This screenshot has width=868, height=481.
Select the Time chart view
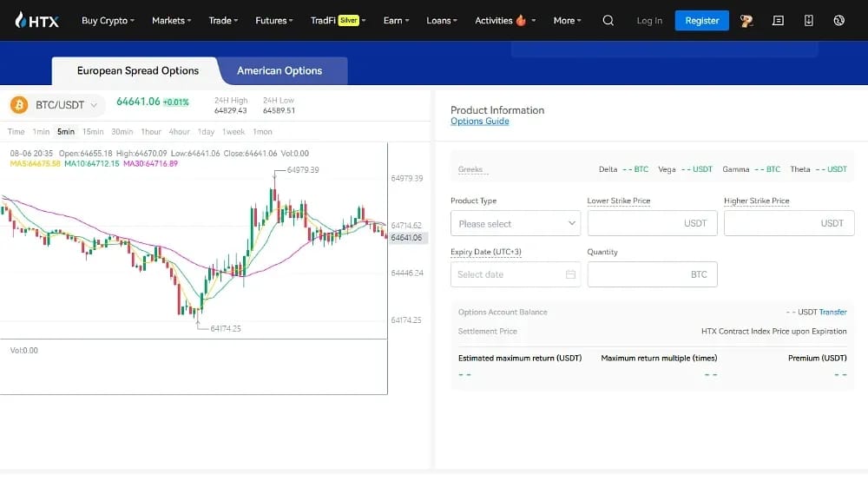[16, 132]
